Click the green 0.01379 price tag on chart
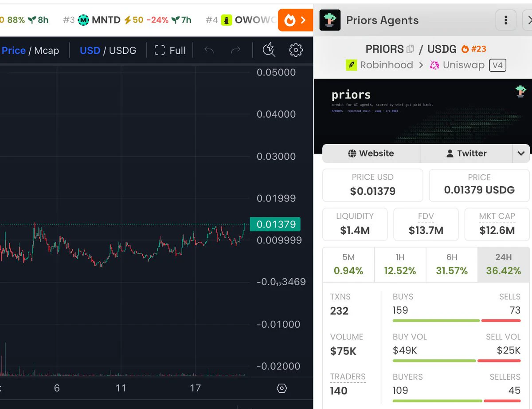Viewport: 532px width, 409px height. [x=275, y=224]
